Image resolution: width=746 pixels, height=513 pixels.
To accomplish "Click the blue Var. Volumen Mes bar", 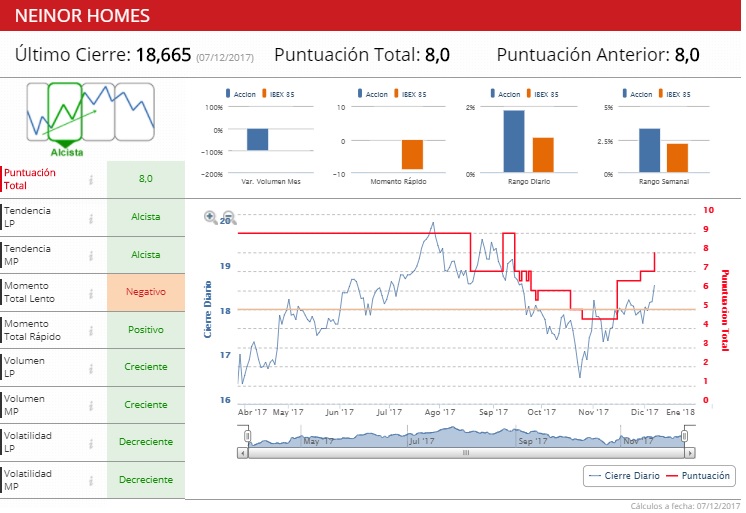I will coord(257,139).
